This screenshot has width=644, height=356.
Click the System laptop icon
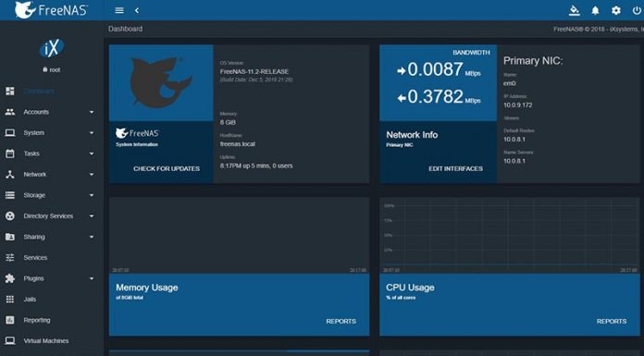(x=10, y=132)
